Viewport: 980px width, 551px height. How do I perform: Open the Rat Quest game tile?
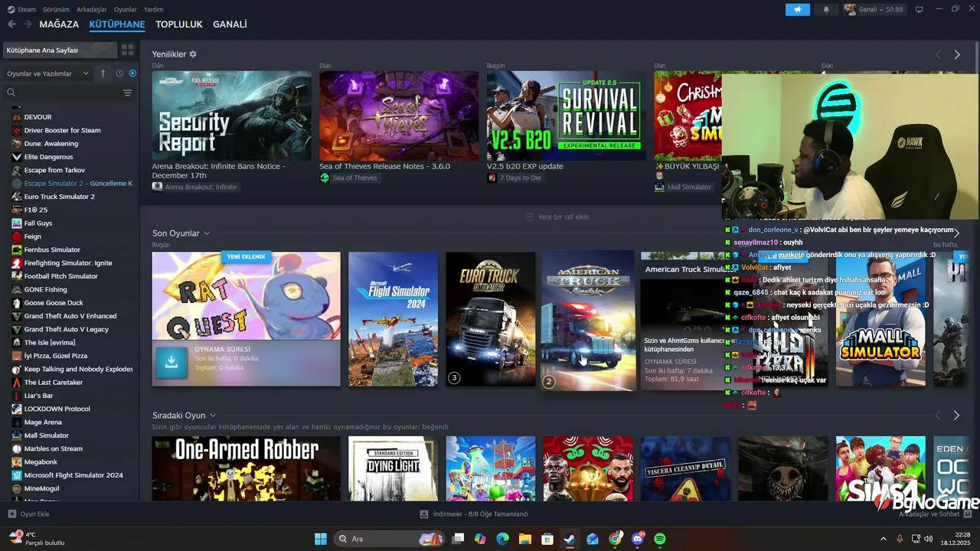246,296
